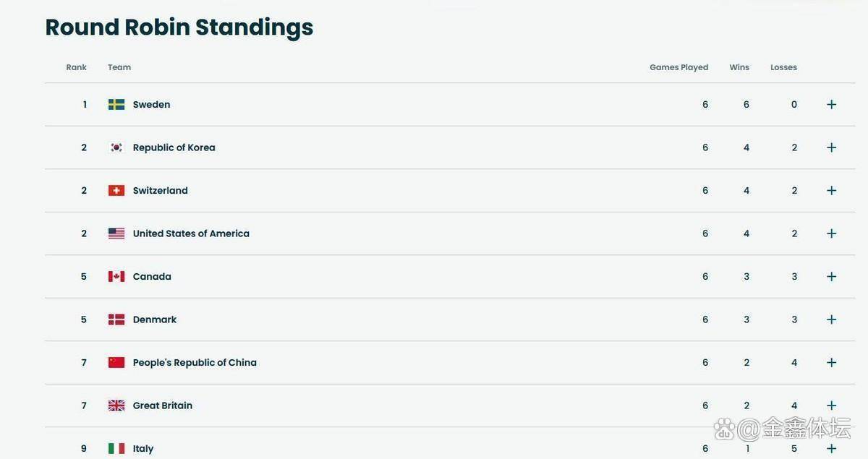Open the Italy team link
This screenshot has height=459, width=868.
coord(143,449)
